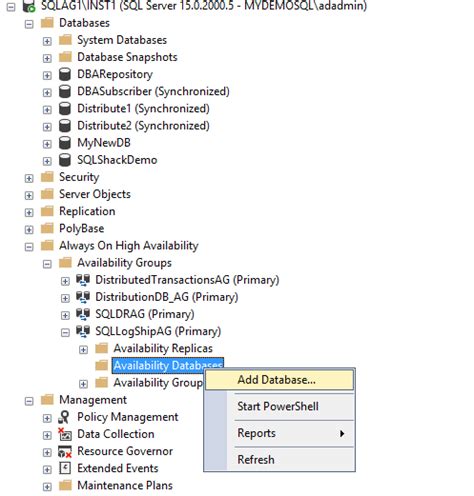Expand the DBARepository database node
This screenshot has width=474, height=496.
coord(47,75)
